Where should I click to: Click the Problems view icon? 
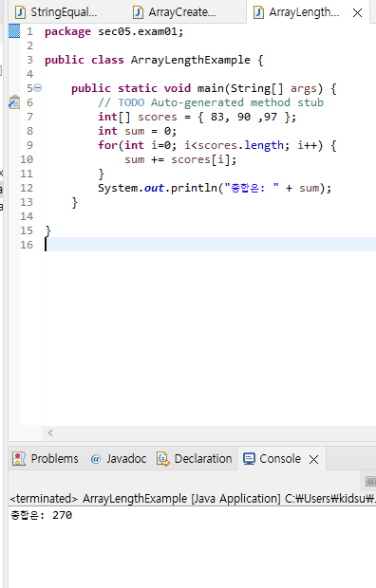pos(19,459)
